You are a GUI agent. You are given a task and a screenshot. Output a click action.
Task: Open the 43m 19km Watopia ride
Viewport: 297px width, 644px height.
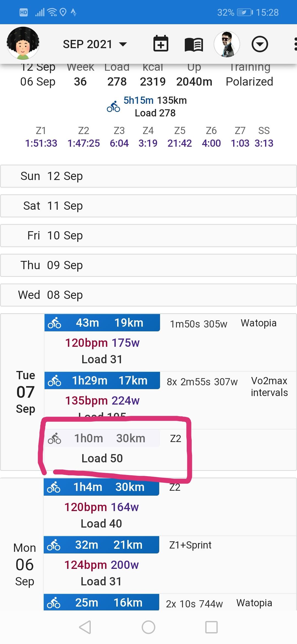102,323
